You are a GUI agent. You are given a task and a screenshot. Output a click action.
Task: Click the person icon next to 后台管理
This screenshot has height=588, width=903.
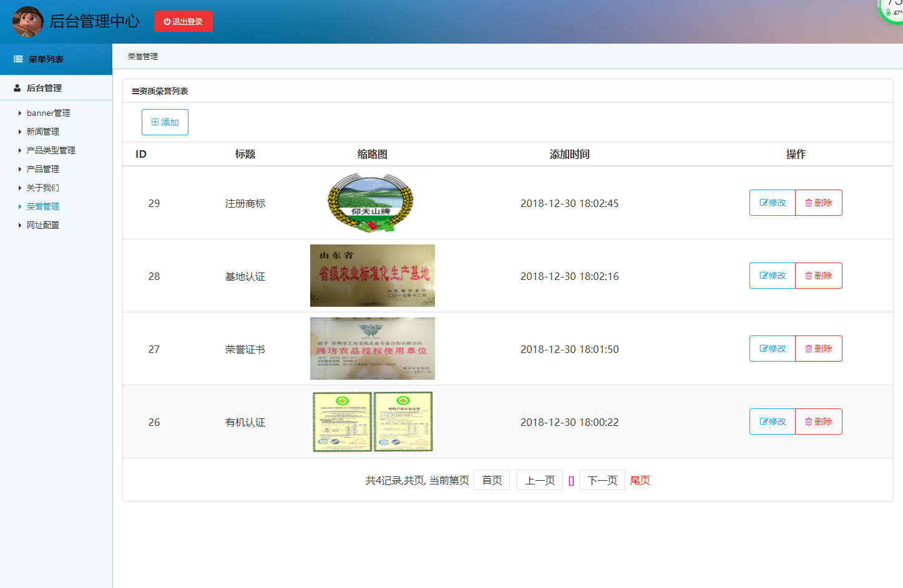point(16,88)
